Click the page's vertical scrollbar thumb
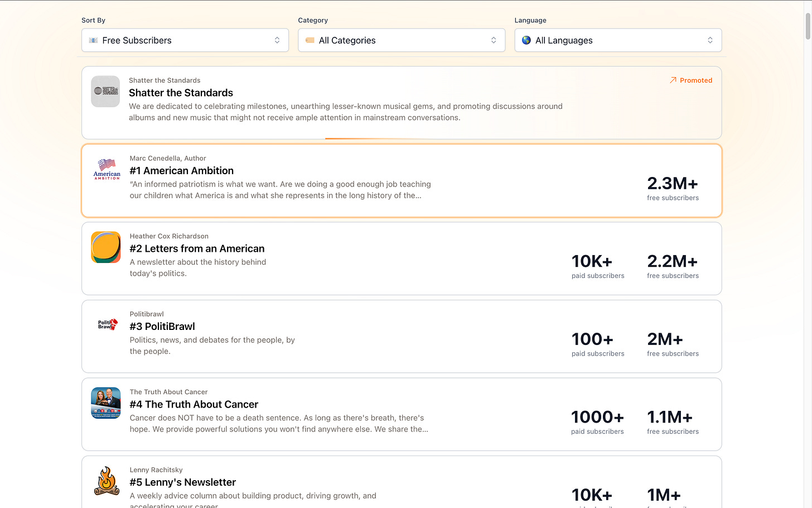This screenshot has width=812, height=508. point(808,26)
